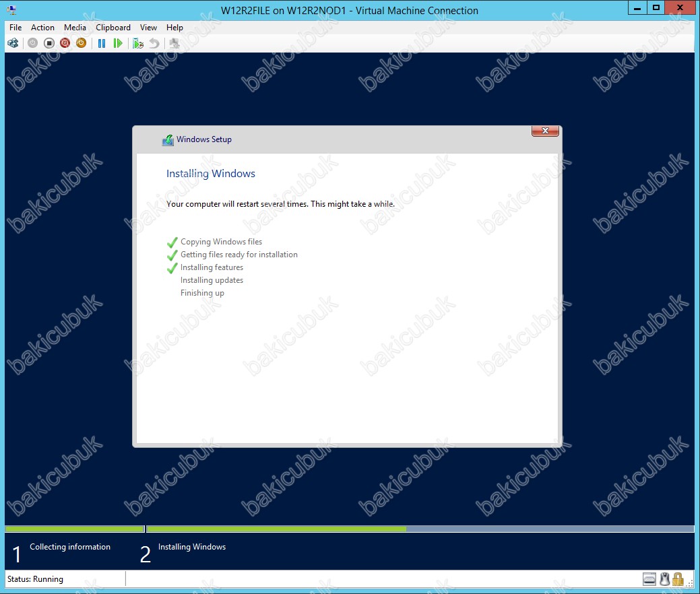Open the Action menu
The height and width of the screenshot is (594, 700).
point(43,28)
